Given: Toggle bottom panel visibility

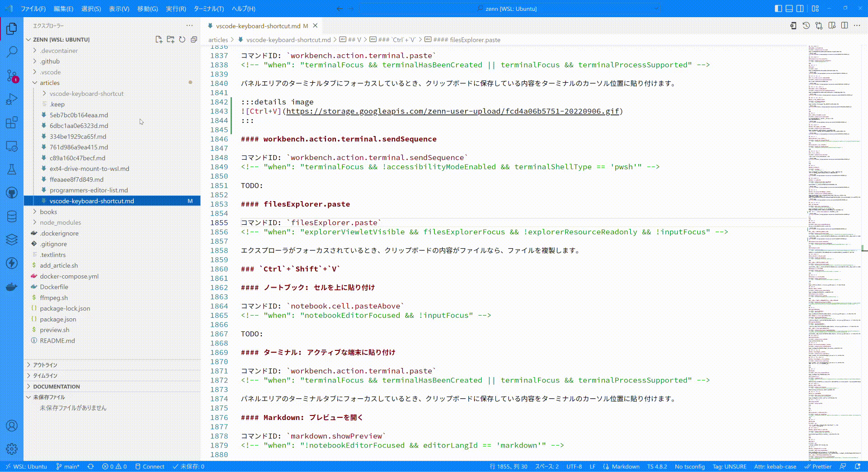Looking at the screenshot, I should coord(789,9).
